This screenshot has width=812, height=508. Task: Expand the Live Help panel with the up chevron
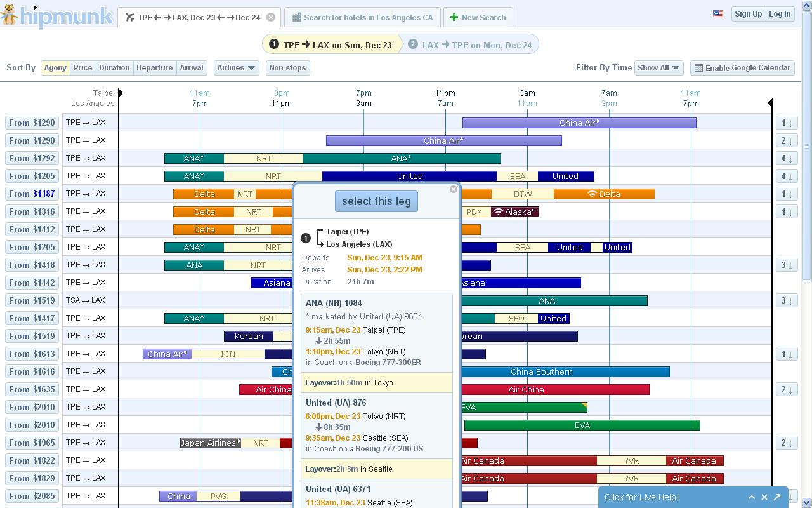(752, 497)
